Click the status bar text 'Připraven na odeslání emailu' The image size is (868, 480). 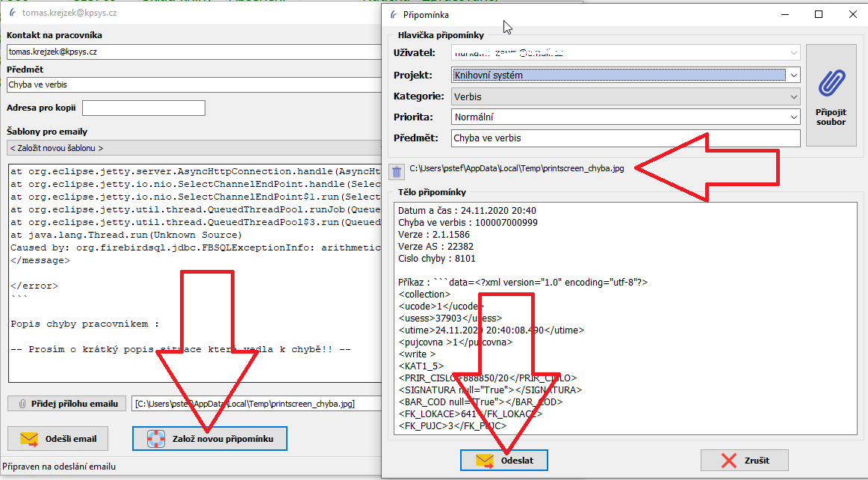(x=59, y=466)
